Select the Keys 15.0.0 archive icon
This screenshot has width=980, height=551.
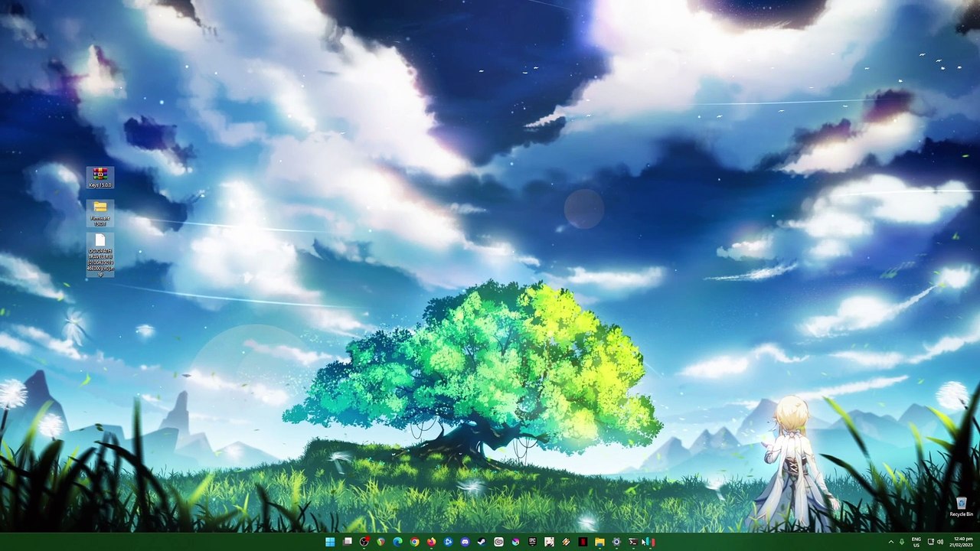point(100,178)
